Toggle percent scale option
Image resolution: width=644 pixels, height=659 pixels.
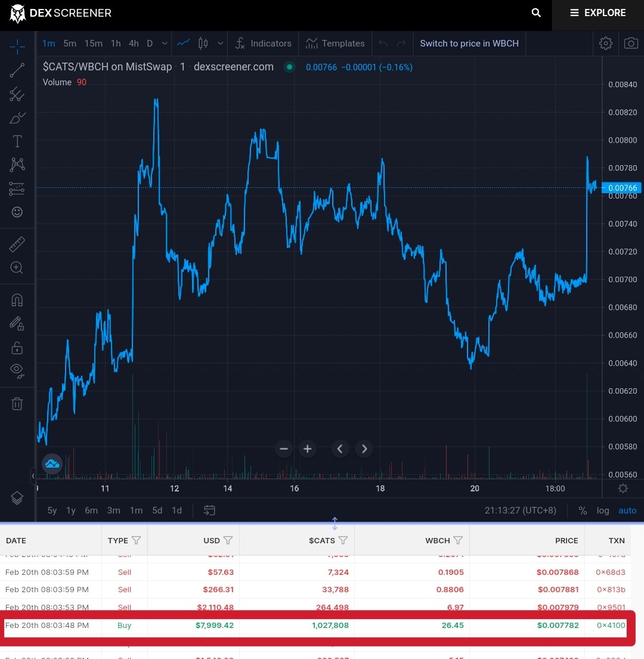(x=582, y=511)
